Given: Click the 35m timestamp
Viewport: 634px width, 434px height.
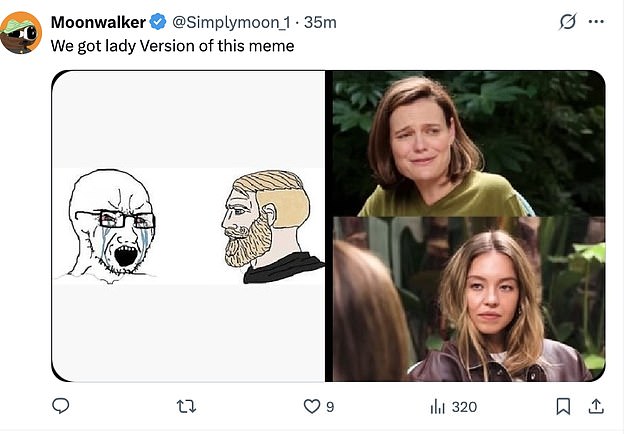Looking at the screenshot, I should [320, 22].
